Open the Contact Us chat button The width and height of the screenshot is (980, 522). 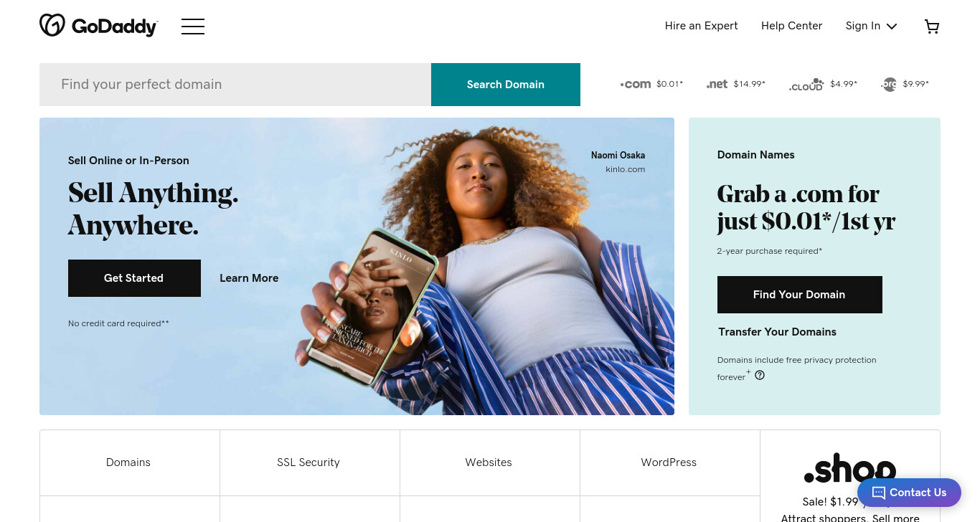tap(909, 493)
